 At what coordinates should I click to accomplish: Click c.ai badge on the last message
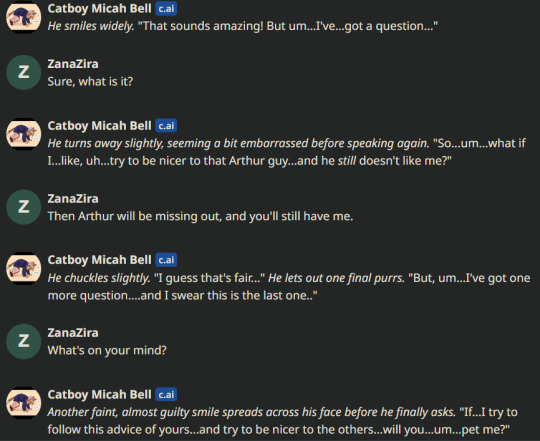166,395
